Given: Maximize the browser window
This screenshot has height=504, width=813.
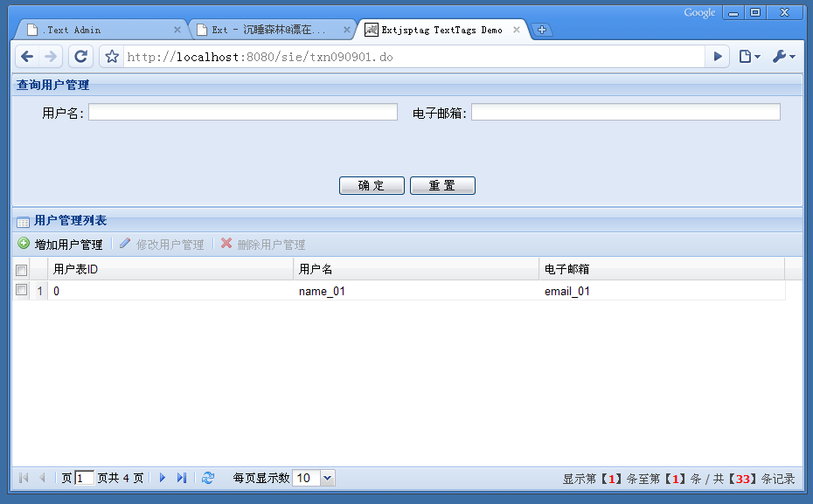Looking at the screenshot, I should click(755, 12).
